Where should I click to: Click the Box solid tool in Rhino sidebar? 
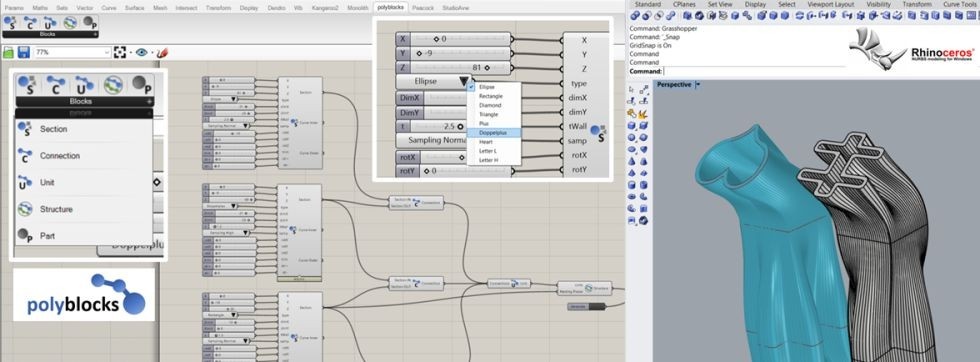tap(632, 126)
